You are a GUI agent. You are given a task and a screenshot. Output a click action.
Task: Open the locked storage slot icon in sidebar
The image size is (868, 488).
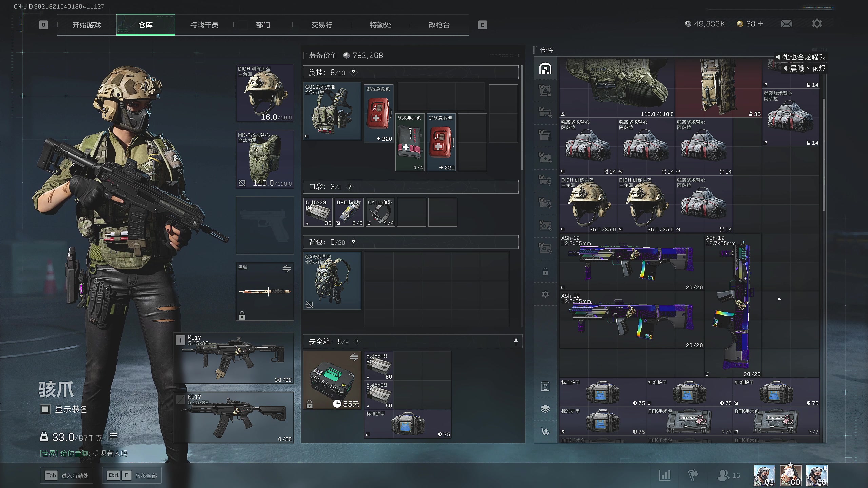[545, 271]
